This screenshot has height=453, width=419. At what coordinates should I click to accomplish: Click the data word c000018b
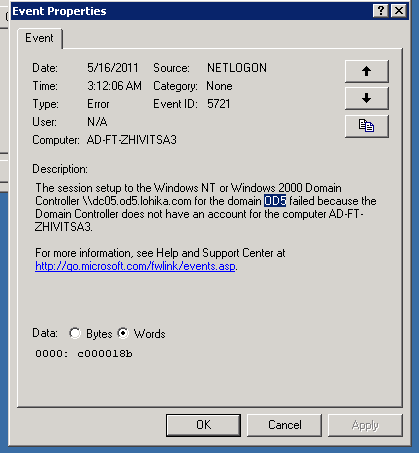[x=105, y=354]
